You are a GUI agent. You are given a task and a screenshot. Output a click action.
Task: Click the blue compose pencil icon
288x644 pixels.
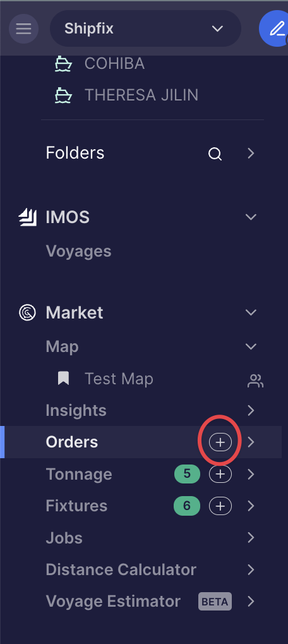275,28
